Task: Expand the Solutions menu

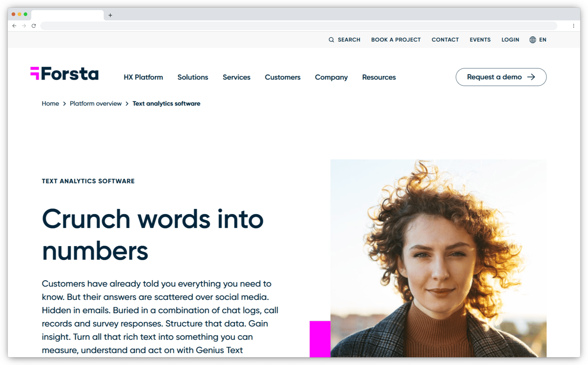Action: pos(193,77)
